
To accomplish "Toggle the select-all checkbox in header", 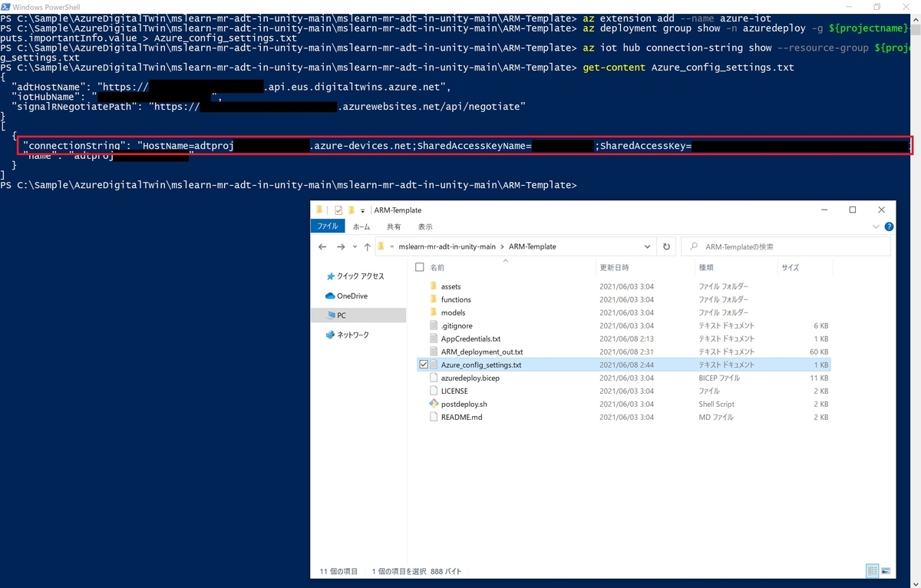I will pyautogui.click(x=419, y=267).
